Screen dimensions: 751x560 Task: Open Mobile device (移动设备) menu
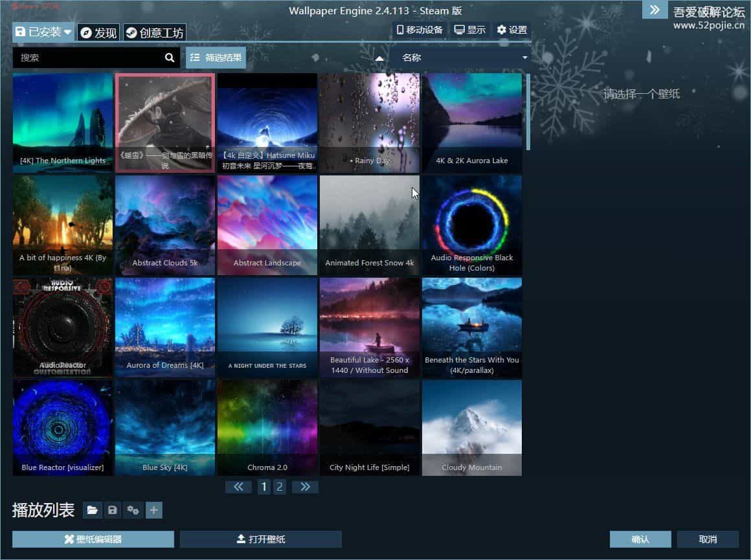tap(420, 30)
